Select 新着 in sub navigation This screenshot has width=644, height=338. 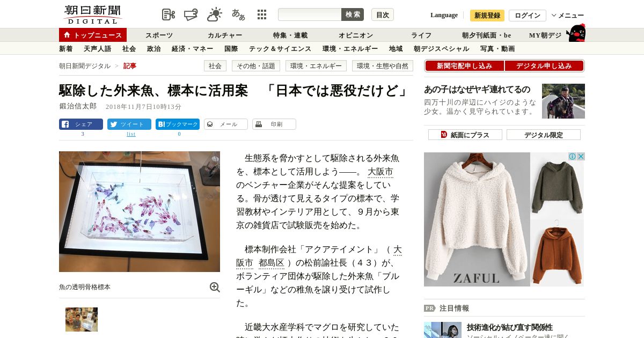(66, 49)
